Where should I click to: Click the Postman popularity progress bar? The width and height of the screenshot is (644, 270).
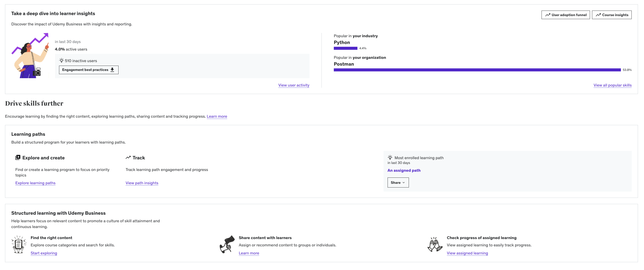[x=477, y=70]
